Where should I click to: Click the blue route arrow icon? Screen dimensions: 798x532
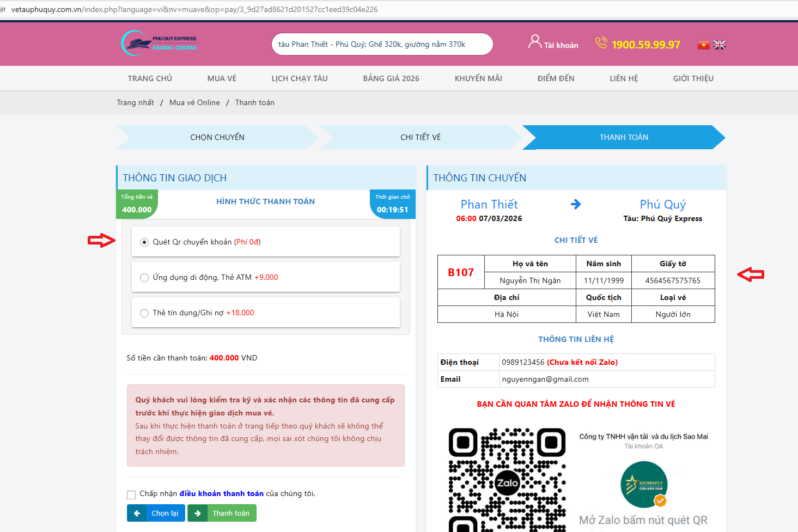click(x=576, y=204)
